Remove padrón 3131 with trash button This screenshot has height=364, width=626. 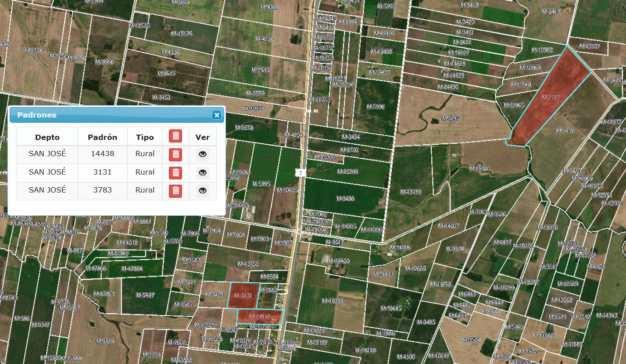click(175, 172)
